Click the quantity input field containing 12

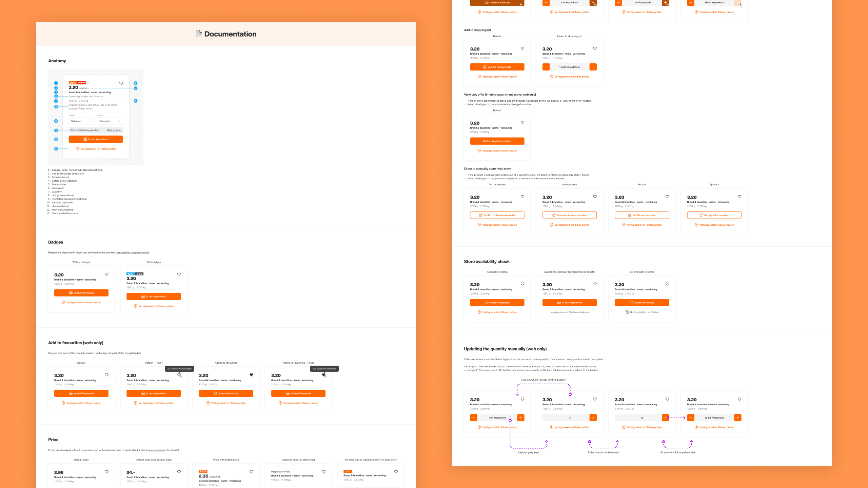[638, 418]
